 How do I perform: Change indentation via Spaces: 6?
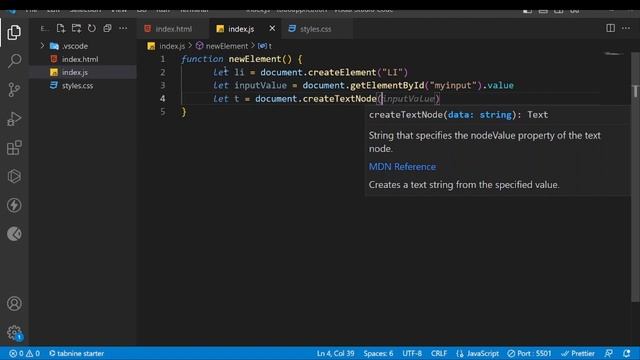[378, 353]
